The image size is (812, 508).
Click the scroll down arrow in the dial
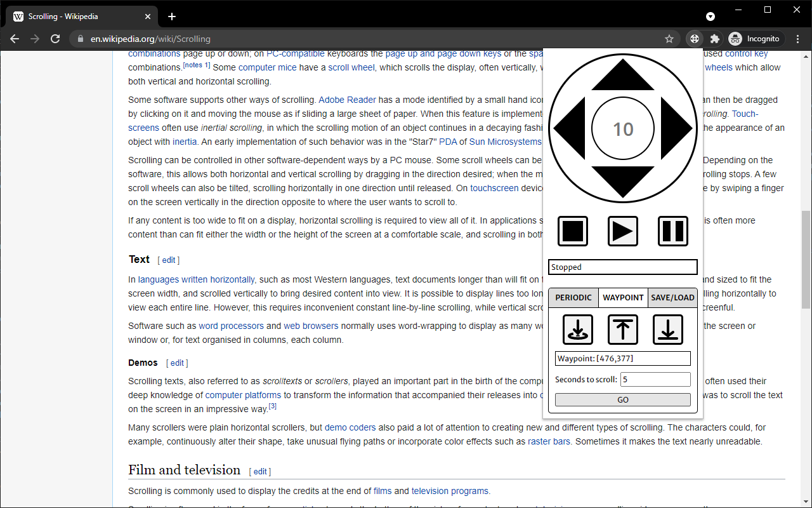pos(623,182)
